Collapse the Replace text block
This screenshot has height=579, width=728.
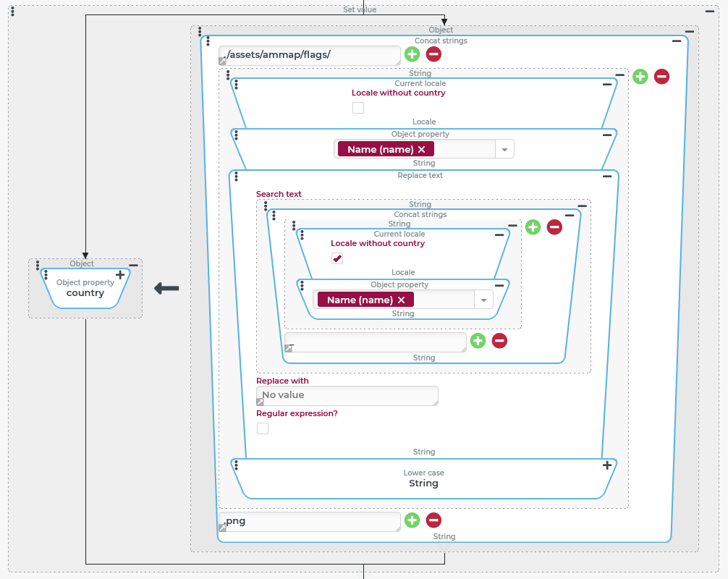pos(607,177)
